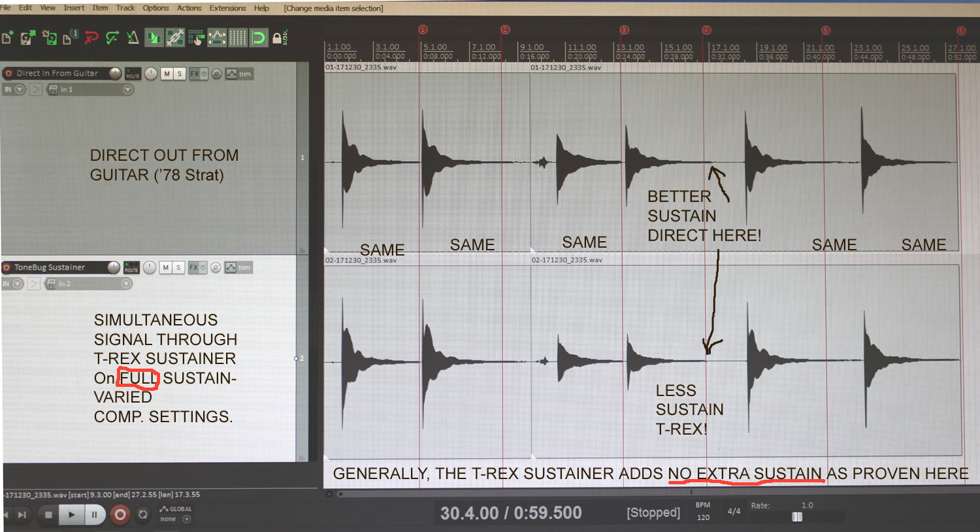Toggle move envelope points with items
The width and height of the screenshot is (980, 532).
click(x=217, y=38)
